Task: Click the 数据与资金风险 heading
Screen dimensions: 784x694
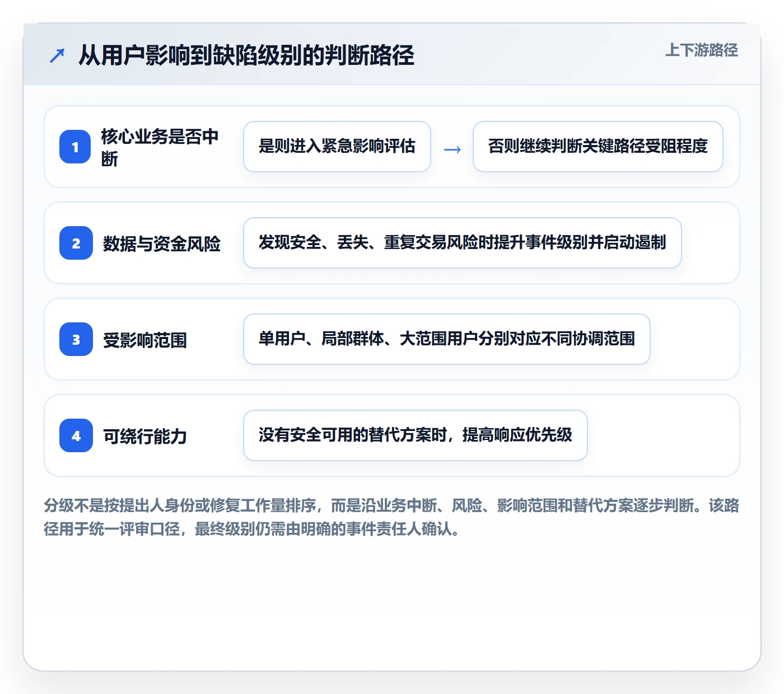Action: (162, 243)
